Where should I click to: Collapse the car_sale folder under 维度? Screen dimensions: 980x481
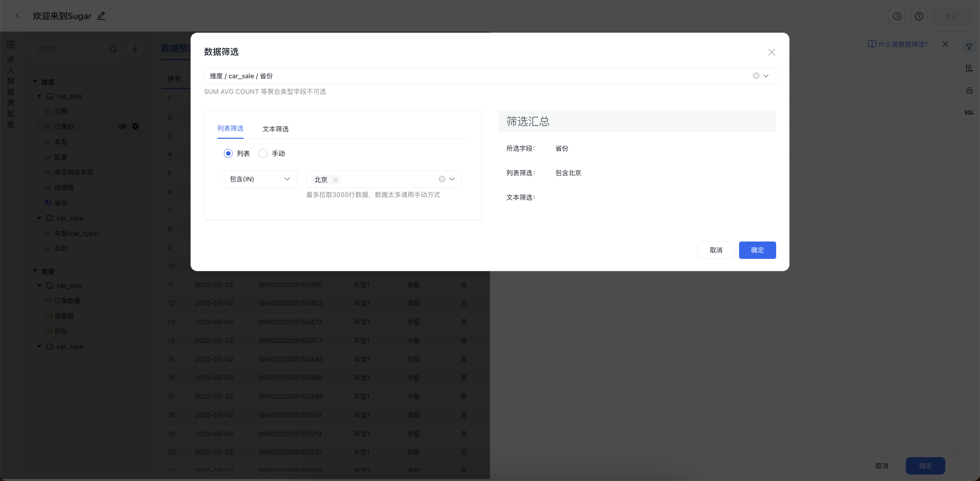click(39, 96)
